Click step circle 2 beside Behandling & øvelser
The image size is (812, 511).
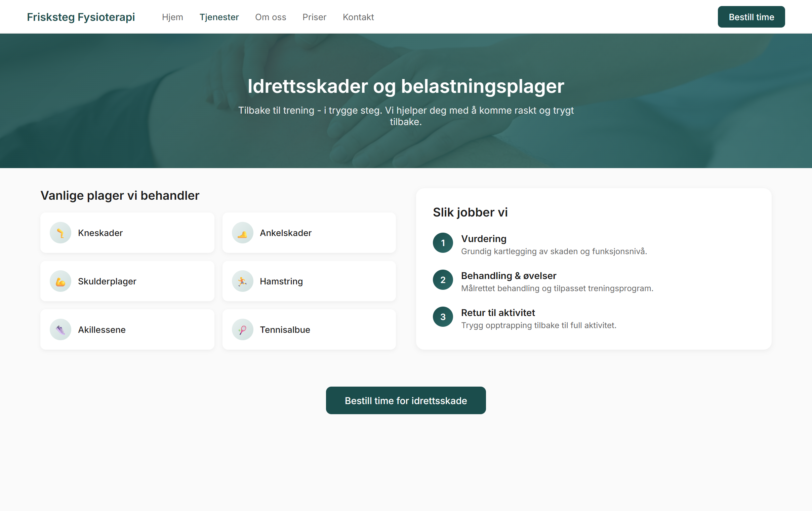[x=442, y=280]
